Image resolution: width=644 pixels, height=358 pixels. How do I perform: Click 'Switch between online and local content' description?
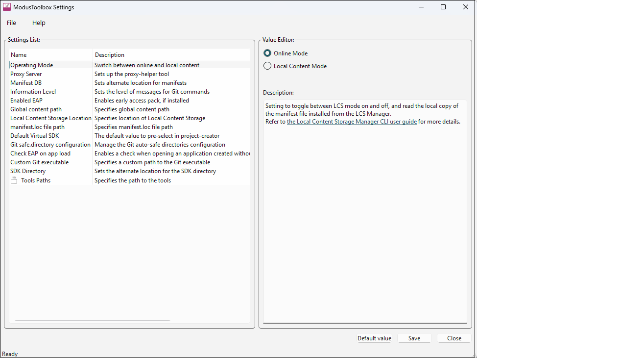147,65
